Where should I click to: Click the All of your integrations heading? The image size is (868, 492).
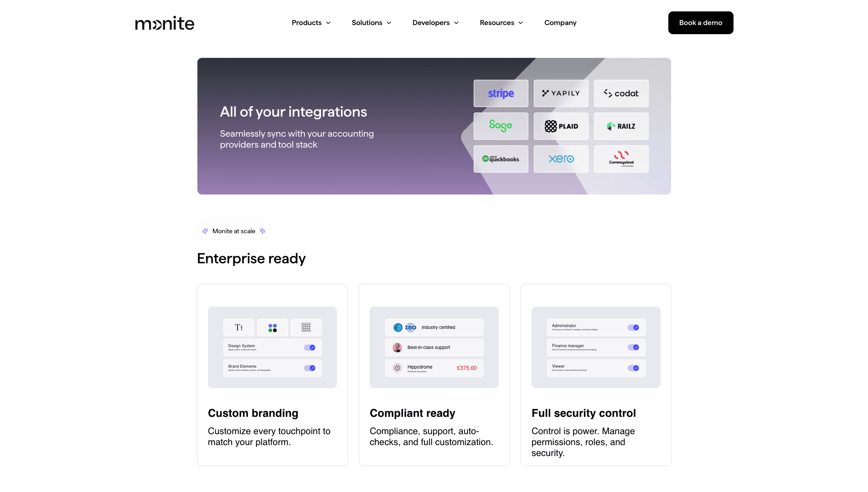tap(294, 112)
